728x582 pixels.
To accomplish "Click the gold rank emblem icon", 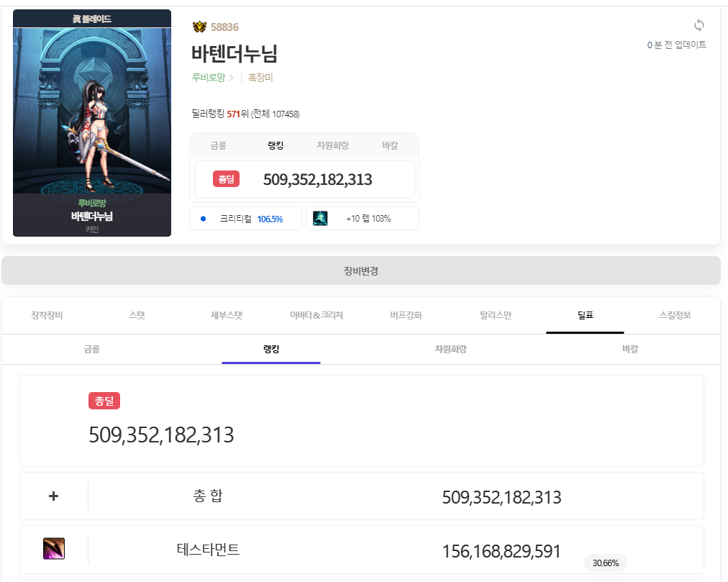I will pyautogui.click(x=199, y=27).
